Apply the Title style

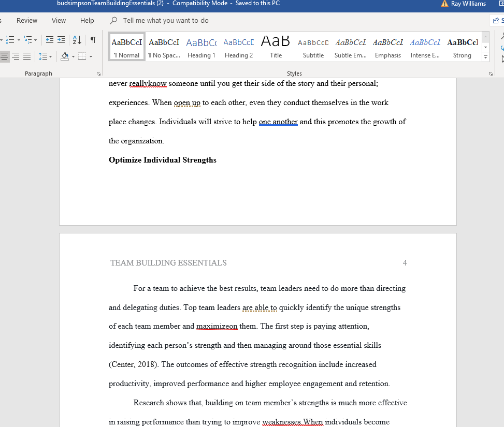[276, 47]
